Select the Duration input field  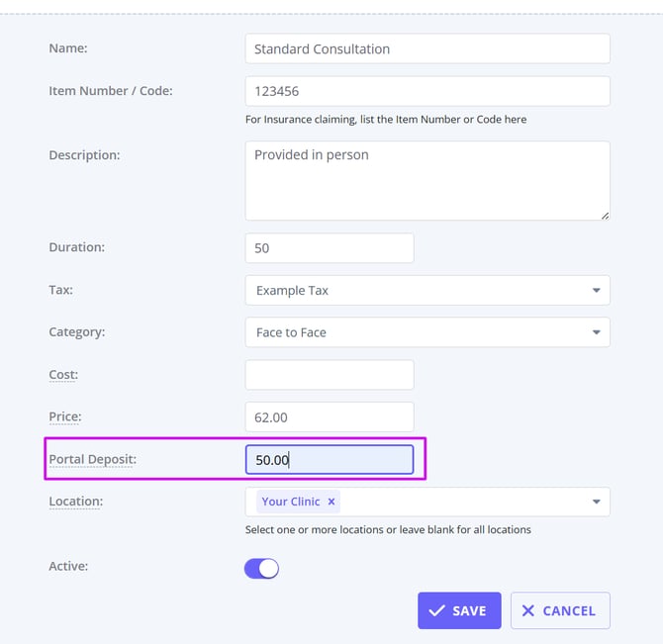pos(329,248)
